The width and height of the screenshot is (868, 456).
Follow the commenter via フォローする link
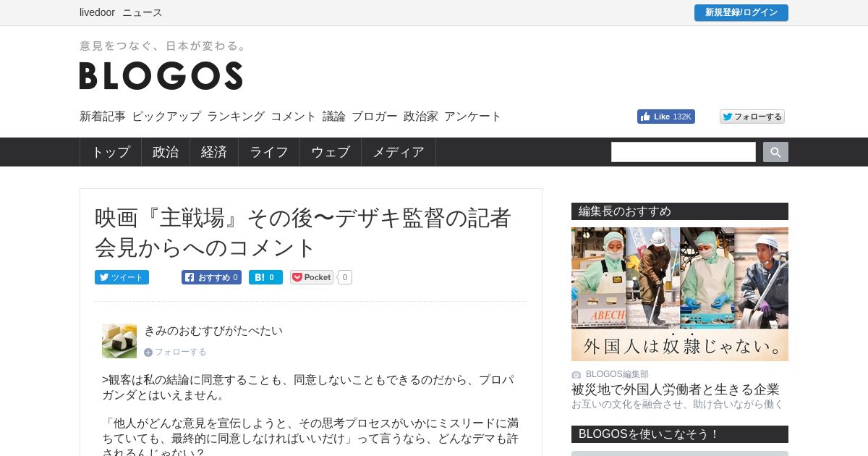click(175, 352)
